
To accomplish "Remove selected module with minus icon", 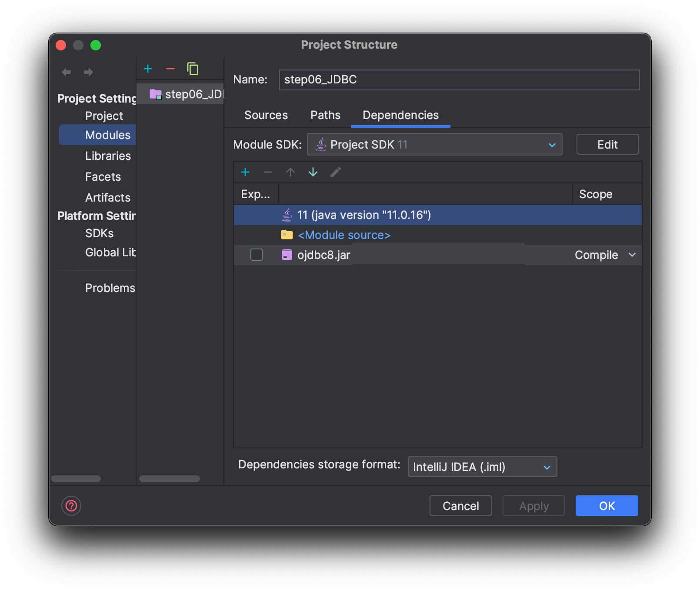I will [x=170, y=69].
